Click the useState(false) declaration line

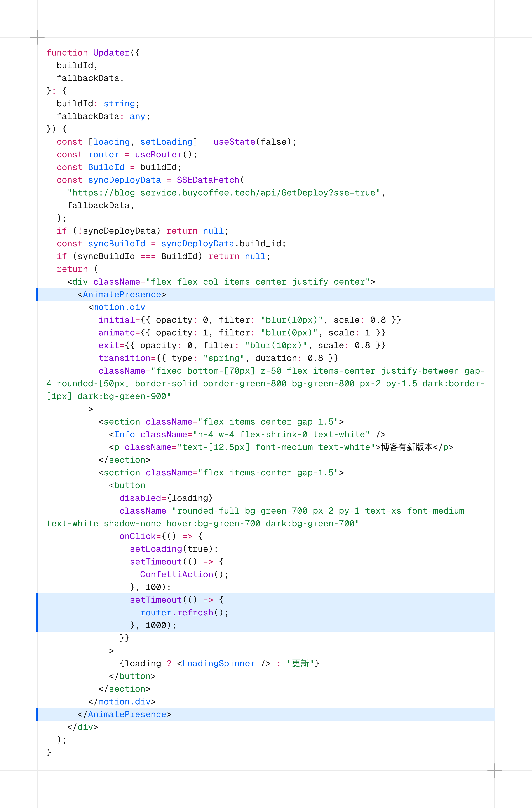177,142
